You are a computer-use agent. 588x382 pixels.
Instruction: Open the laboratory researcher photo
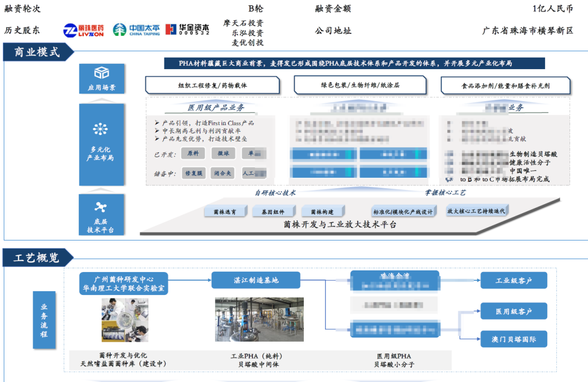(x=125, y=320)
